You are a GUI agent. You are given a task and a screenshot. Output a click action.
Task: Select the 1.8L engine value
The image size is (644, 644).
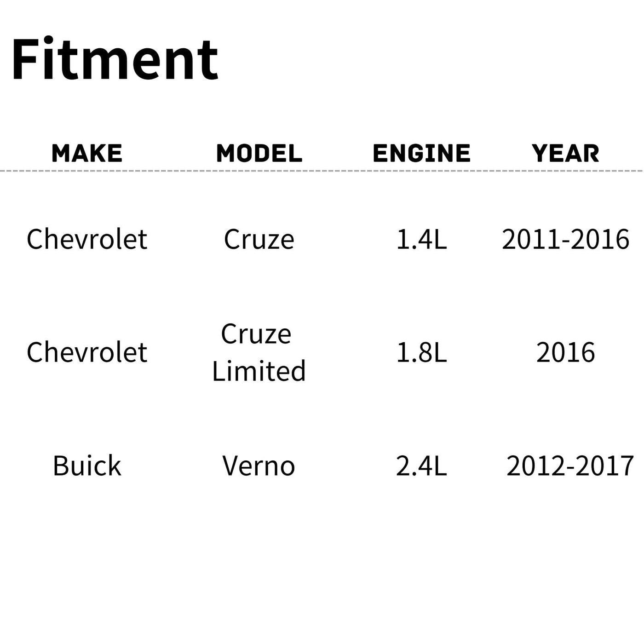421,352
